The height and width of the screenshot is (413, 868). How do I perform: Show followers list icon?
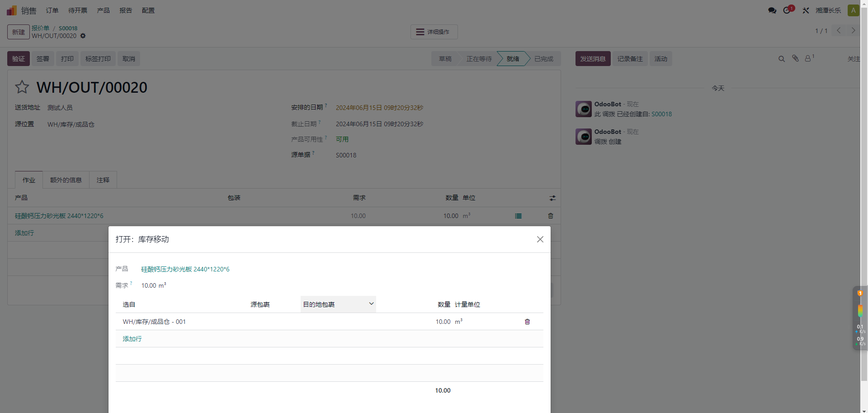point(809,58)
